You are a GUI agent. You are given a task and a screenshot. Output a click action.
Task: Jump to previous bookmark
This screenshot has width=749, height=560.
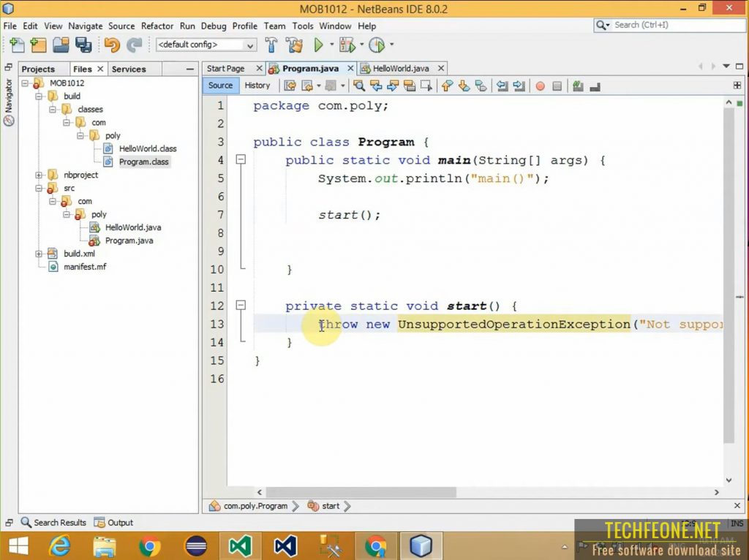447,86
